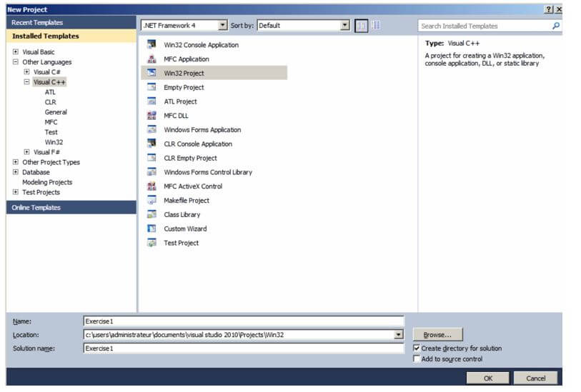Open the Sort by Default dropdown
Viewport: 581px width, 392px height.
pyautogui.click(x=345, y=25)
